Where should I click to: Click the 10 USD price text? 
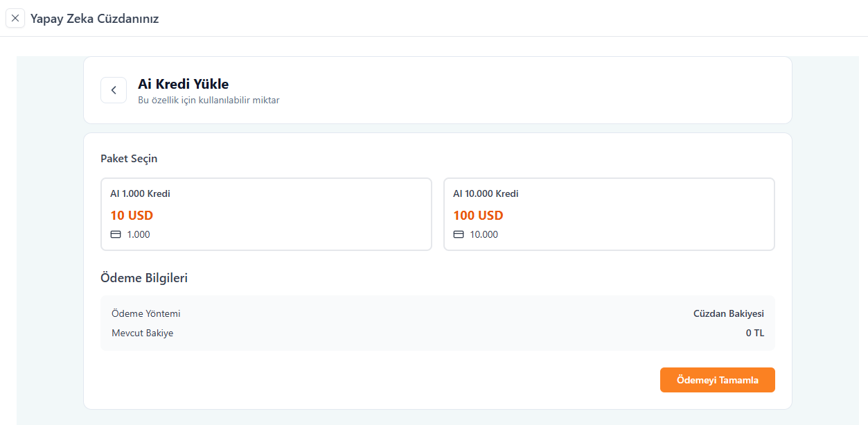point(132,215)
